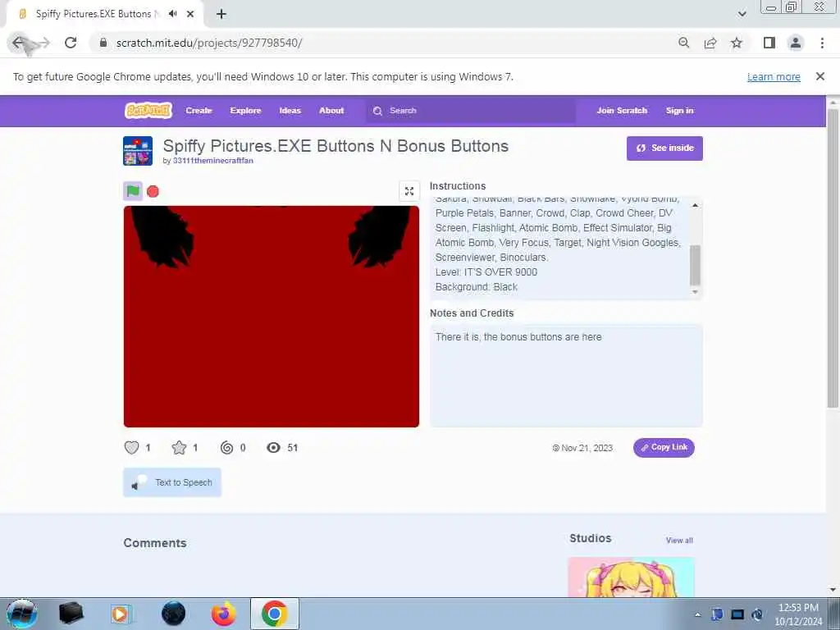
Task: Favorite the project with star icon
Action: (x=179, y=447)
